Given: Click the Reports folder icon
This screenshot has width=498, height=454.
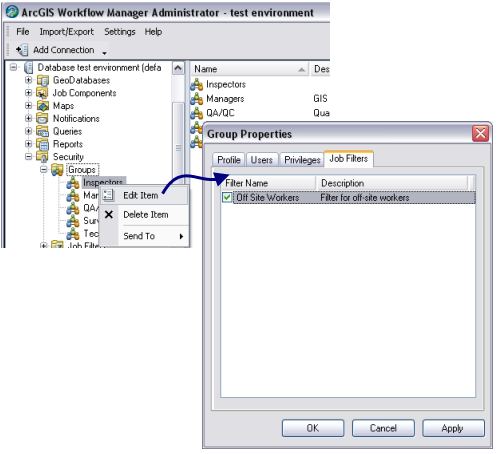Looking at the screenshot, I should [43, 144].
